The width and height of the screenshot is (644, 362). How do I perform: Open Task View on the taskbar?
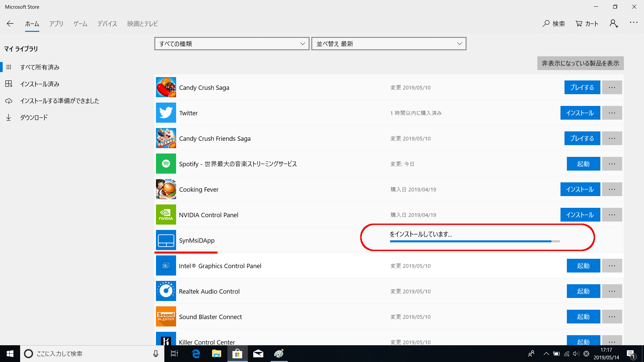[x=174, y=354]
